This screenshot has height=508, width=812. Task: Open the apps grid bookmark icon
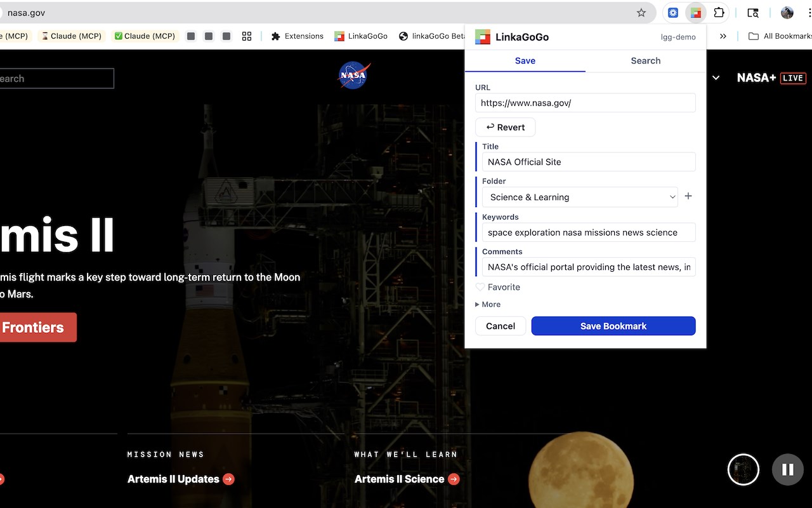pyautogui.click(x=247, y=36)
